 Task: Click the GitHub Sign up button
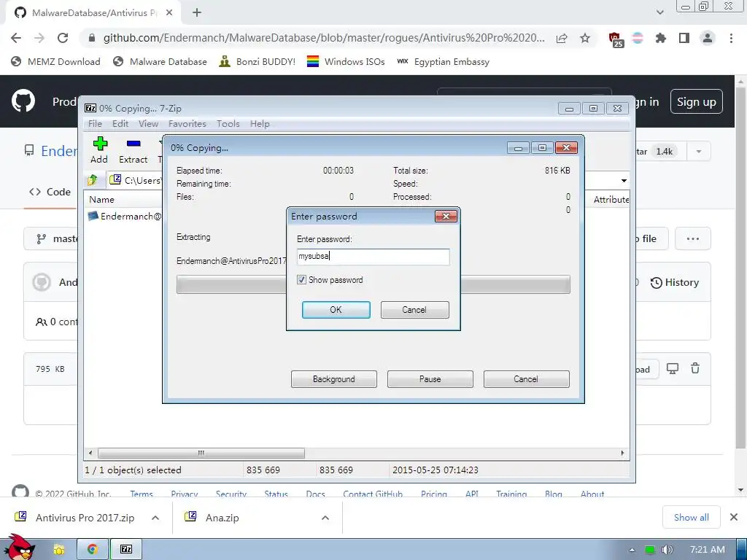696,101
